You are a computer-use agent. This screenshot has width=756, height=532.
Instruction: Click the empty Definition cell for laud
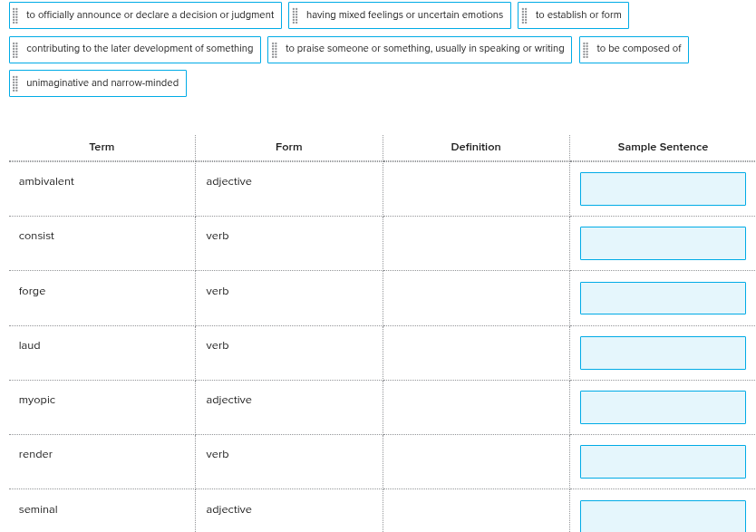pyautogui.click(x=477, y=353)
